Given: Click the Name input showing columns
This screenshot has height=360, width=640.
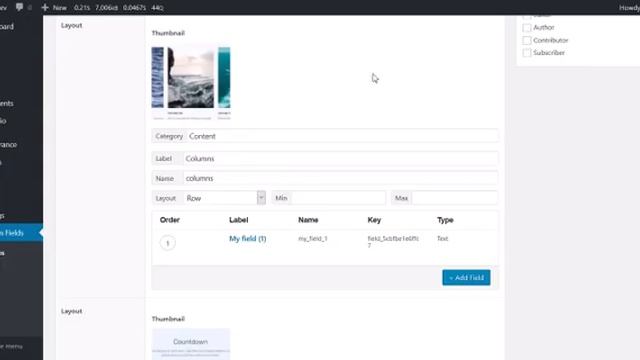Looking at the screenshot, I should (340, 178).
